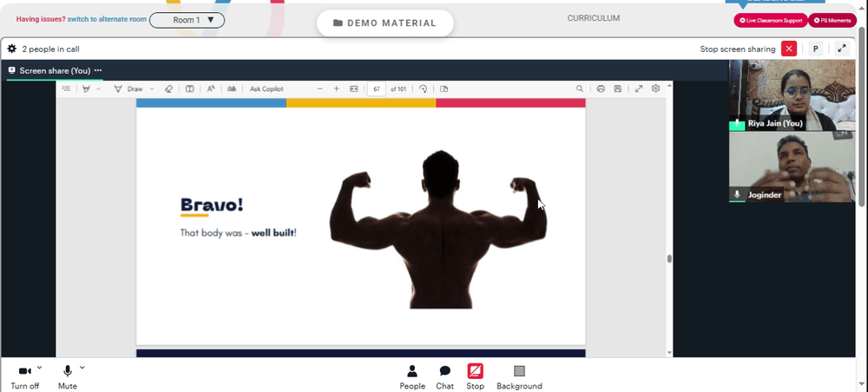Click the PDF search magnifier icon
Screen dimensions: 868x392
pos(580,88)
